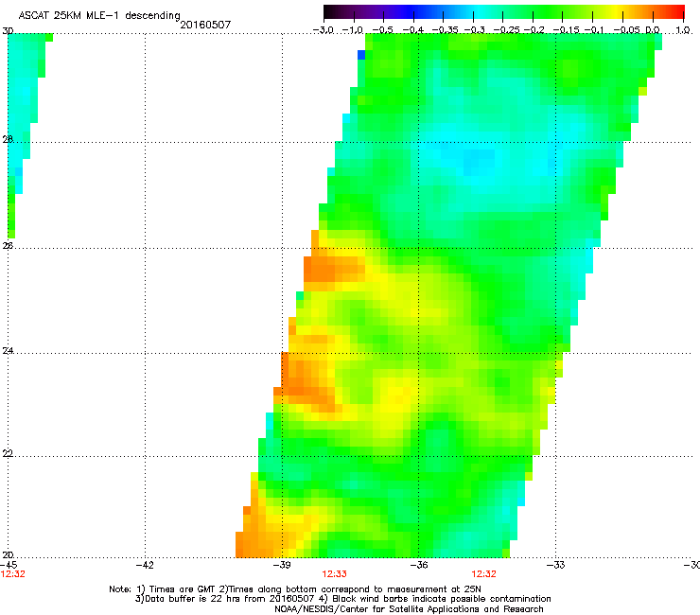Click the 20160507 date under the title
Image resolution: width=700 pixels, height=615 pixels.
tap(205, 25)
